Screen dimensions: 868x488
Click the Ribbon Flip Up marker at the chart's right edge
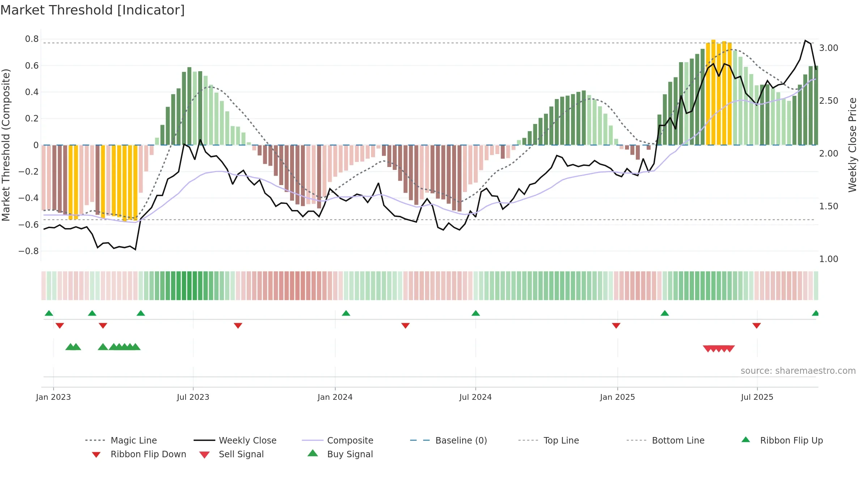[x=815, y=313]
